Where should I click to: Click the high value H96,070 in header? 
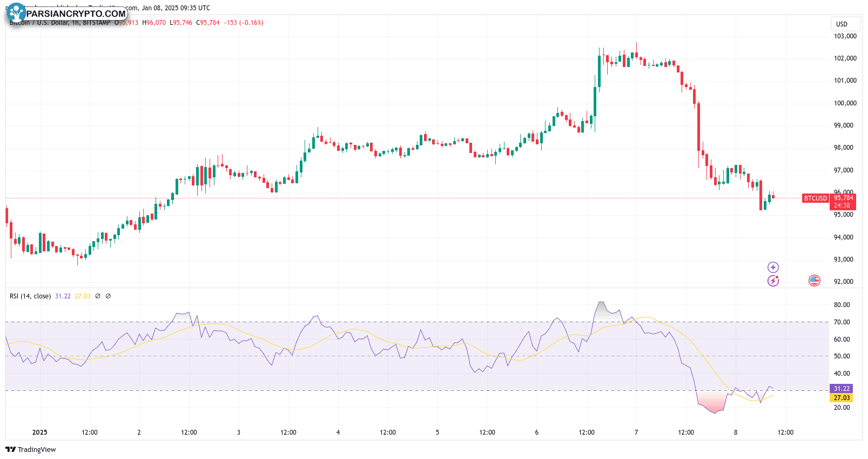pyautogui.click(x=154, y=23)
